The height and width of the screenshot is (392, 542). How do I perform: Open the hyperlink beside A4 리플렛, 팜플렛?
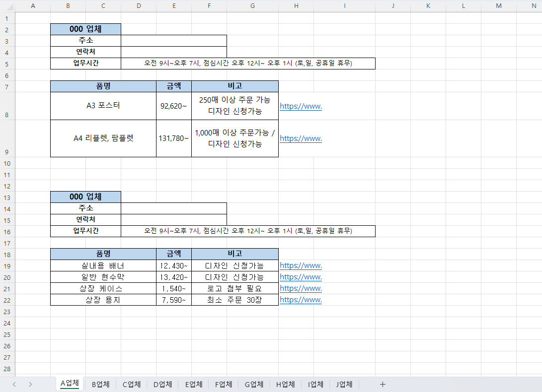[300, 138]
